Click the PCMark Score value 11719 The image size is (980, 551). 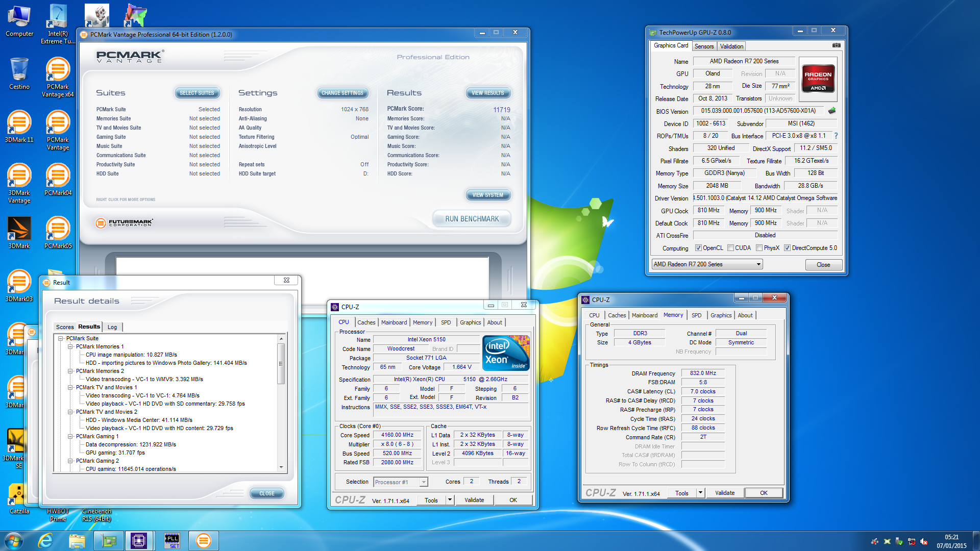point(502,110)
